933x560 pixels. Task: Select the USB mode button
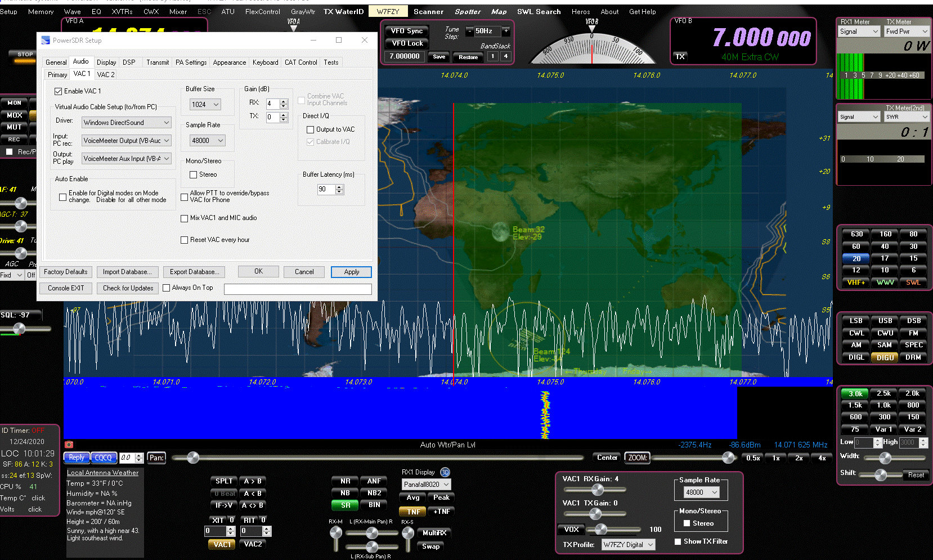click(x=885, y=321)
